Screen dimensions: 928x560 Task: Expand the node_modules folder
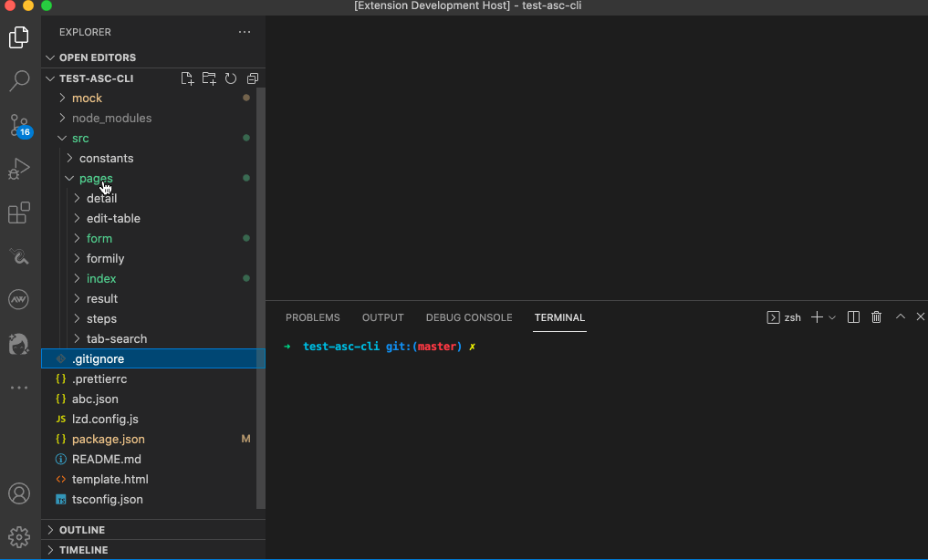[x=149, y=119]
